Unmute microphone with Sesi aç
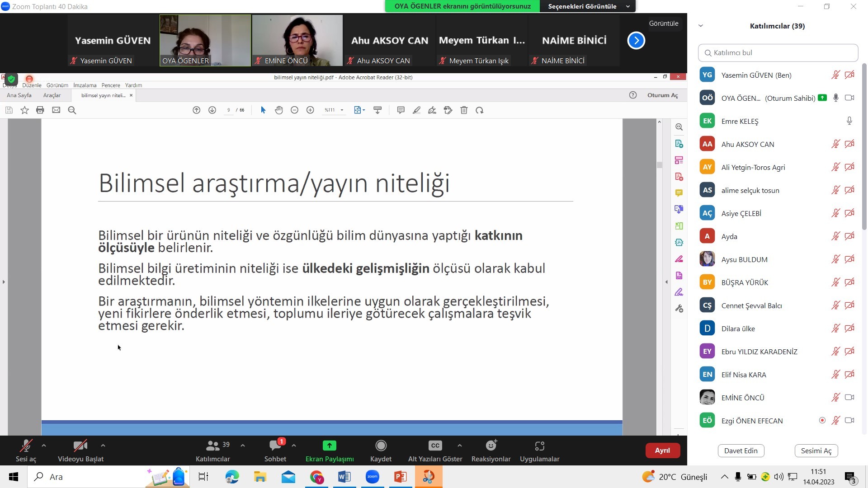Image resolution: width=868 pixels, height=488 pixels. point(26,450)
